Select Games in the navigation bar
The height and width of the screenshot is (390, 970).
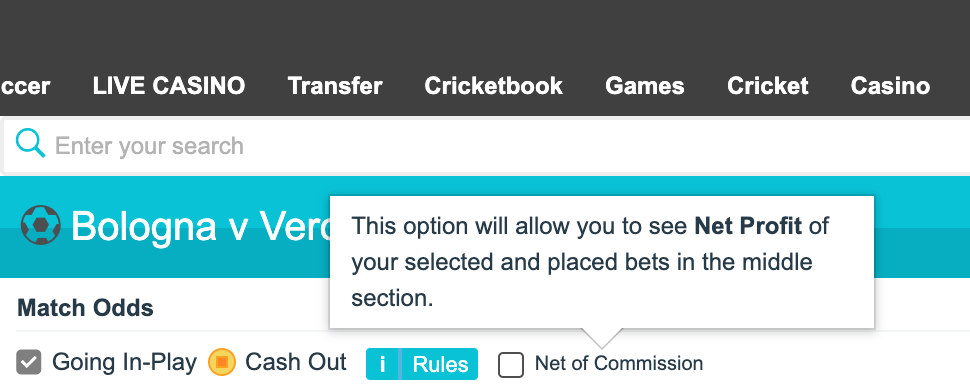(x=645, y=85)
